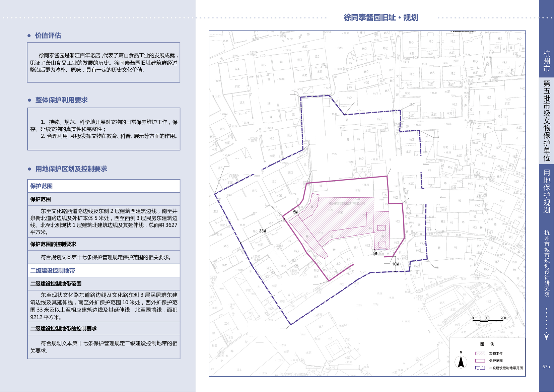Click the bullet dot beside 整体保护利用要求
Screen dimensions: 554x392
tap(29, 100)
